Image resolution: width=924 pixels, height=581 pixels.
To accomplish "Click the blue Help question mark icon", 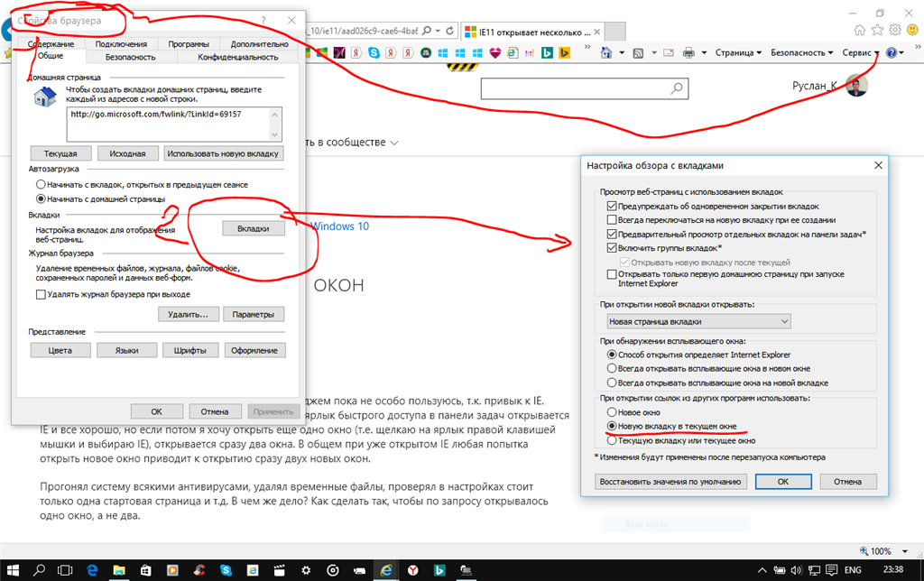I will coord(891,53).
